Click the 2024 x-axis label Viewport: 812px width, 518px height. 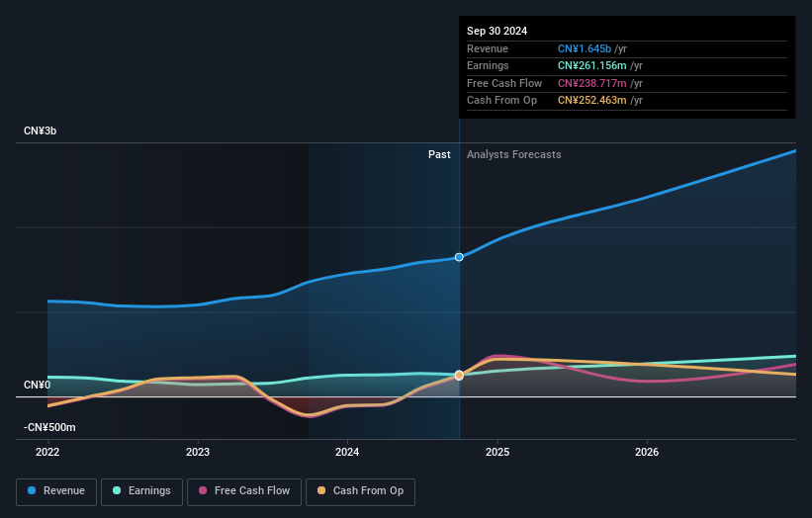coord(347,453)
